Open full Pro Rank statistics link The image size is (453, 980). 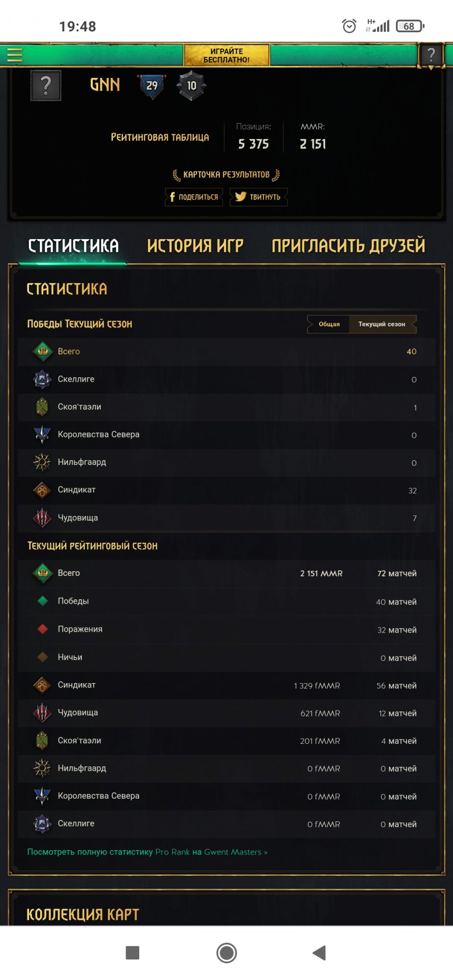[x=147, y=852]
